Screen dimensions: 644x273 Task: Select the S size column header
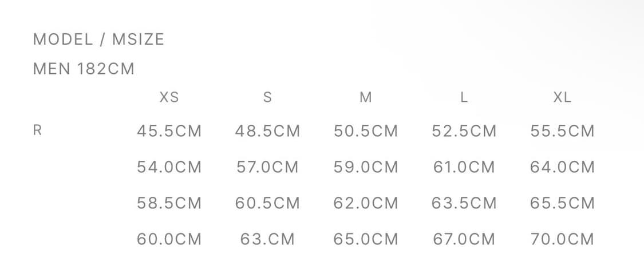pos(267,98)
